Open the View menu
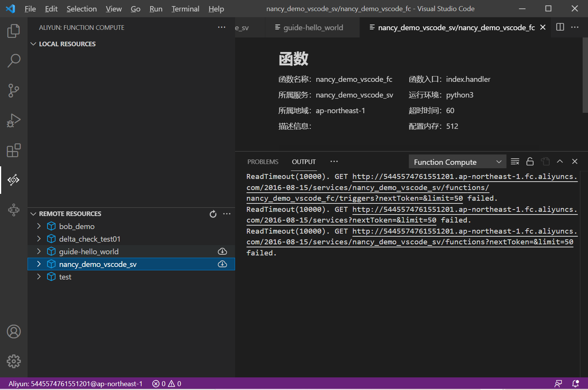Screen dimensions: 588x390 coord(114,9)
